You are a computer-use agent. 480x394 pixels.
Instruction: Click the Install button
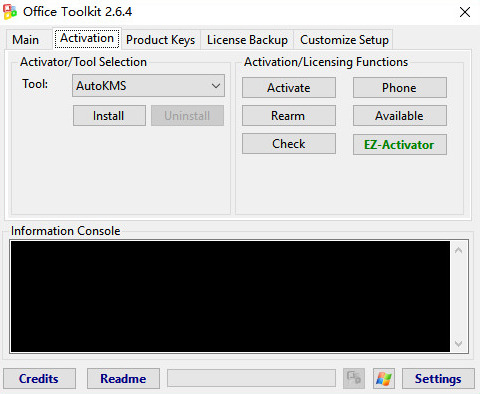pyautogui.click(x=109, y=116)
